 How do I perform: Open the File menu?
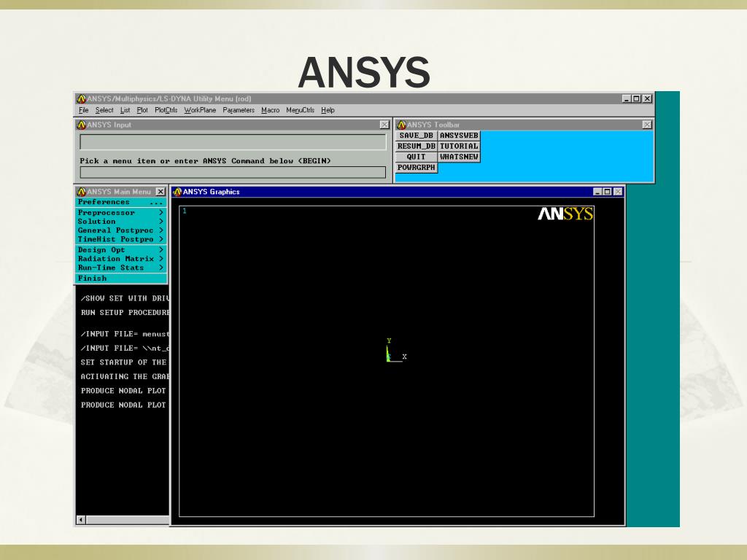[x=83, y=110]
